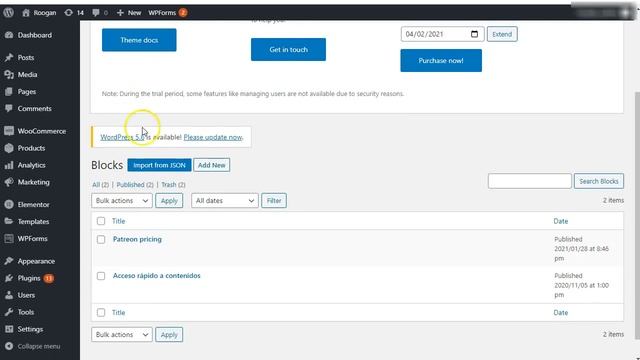Click the WordPress logo icon
This screenshot has height=360, width=640.
click(x=9, y=13)
